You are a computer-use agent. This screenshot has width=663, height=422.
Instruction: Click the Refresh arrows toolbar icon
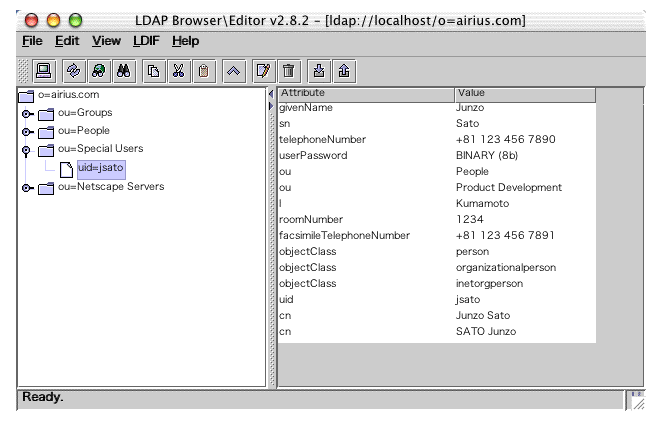tap(74, 71)
